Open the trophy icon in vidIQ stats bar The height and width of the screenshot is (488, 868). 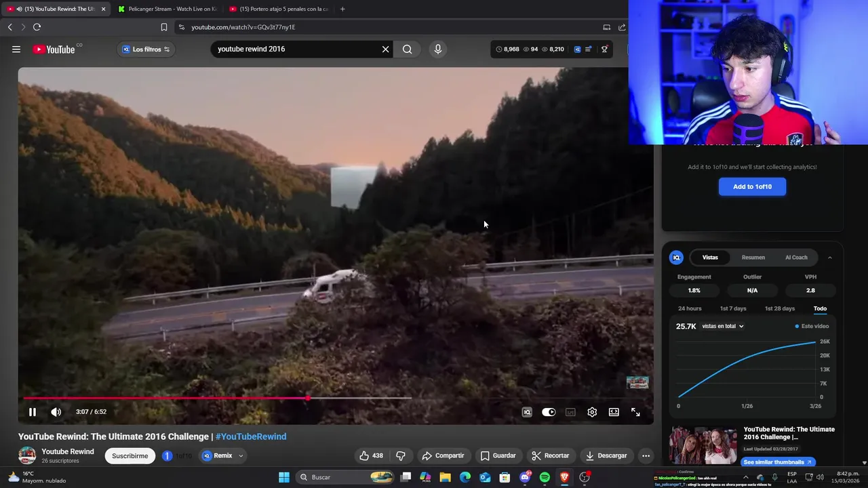[604, 49]
